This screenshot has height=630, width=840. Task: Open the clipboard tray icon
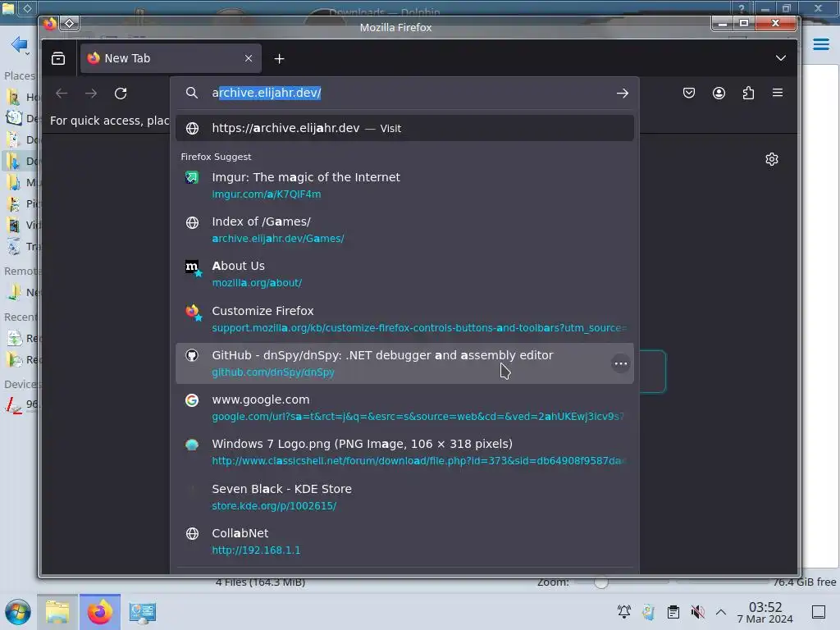pos(673,612)
